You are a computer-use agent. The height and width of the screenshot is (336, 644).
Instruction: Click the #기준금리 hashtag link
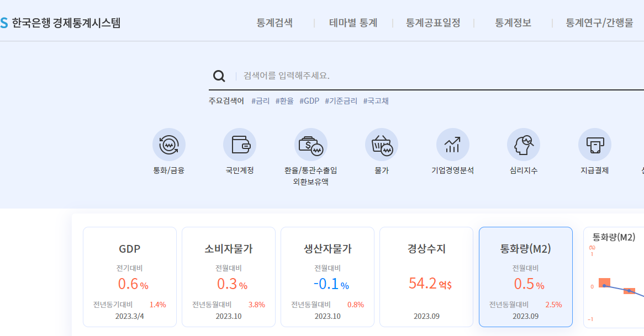tap(341, 102)
